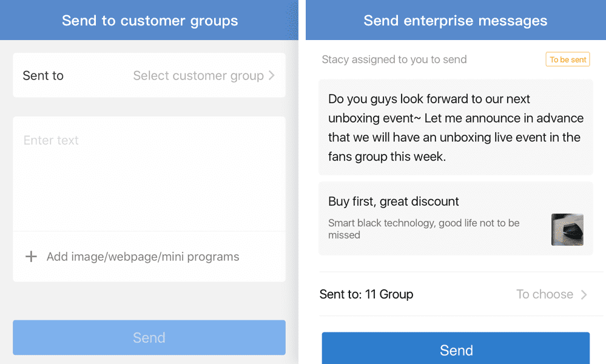Click Stacy assigned to you to send text
This screenshot has width=606, height=364.
pos(394,59)
